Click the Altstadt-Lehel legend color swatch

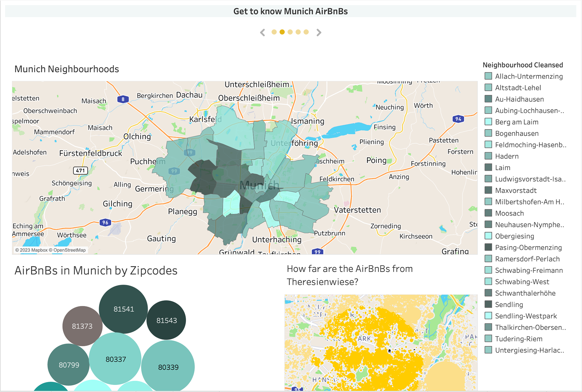(x=488, y=88)
